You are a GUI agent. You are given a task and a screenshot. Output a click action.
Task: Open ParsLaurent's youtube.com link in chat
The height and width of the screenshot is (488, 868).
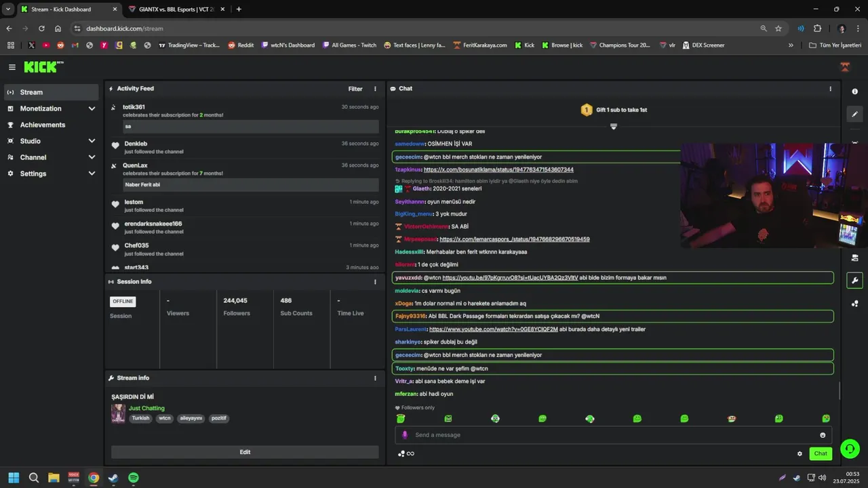pos(494,329)
